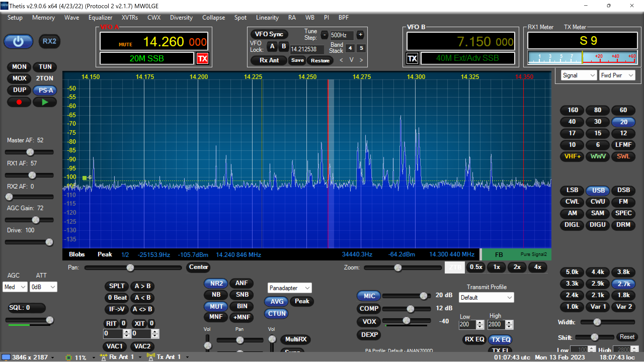Viewport: 644px width, 362px height.
Task: Open the AGC mode dropdown
Action: click(x=15, y=287)
